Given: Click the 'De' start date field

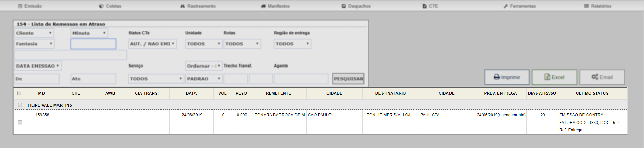Looking at the screenshot, I should coord(37,79).
